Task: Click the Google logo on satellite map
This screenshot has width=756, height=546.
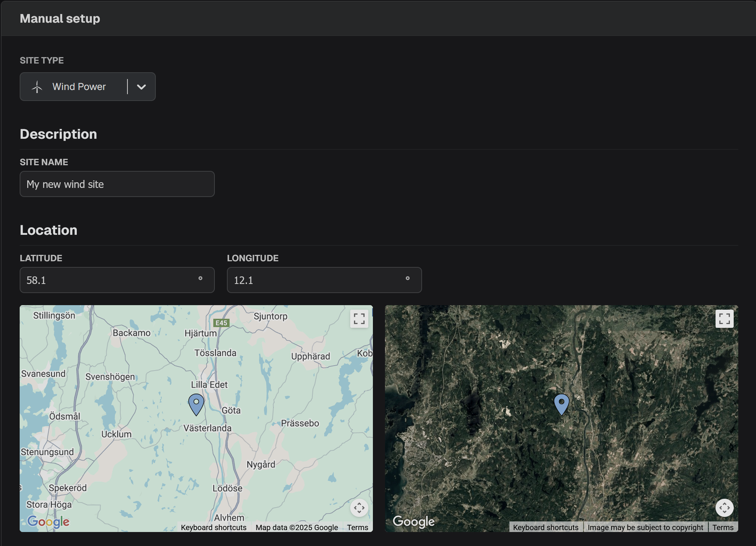Action: pos(414,522)
